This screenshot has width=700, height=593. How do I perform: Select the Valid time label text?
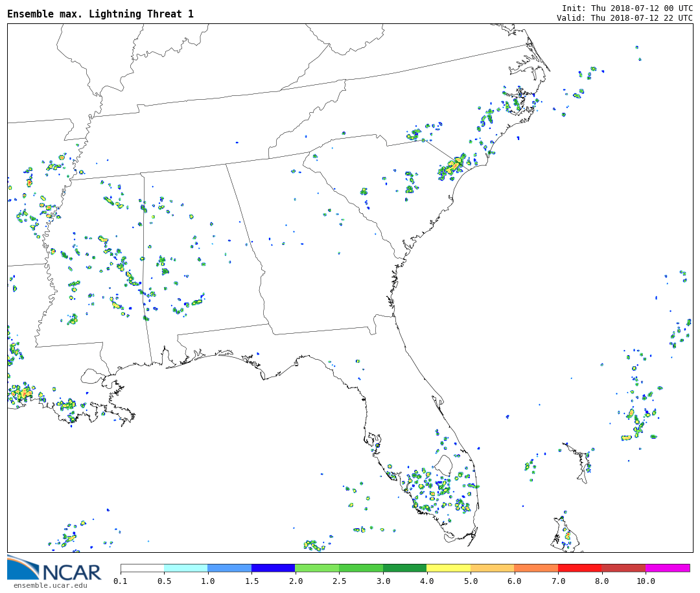coord(624,18)
